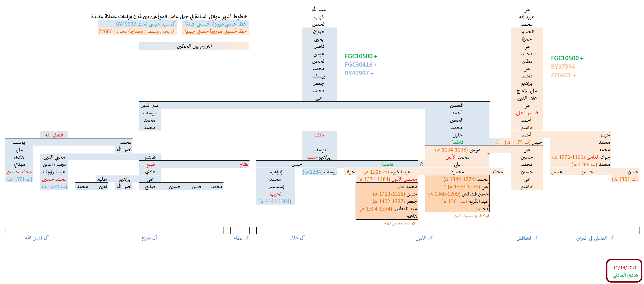Click the ring icon left of علي under محمد الأمين
644x284 pixels.
coord(422,164)
